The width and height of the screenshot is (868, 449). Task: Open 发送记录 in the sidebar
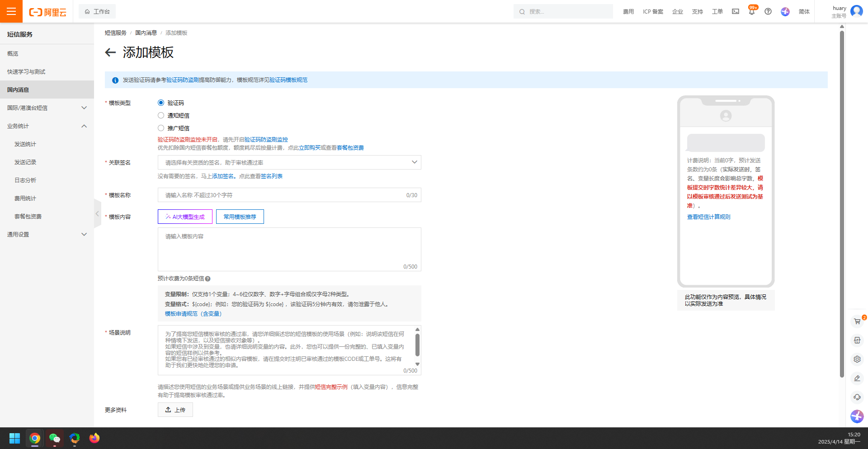point(25,162)
